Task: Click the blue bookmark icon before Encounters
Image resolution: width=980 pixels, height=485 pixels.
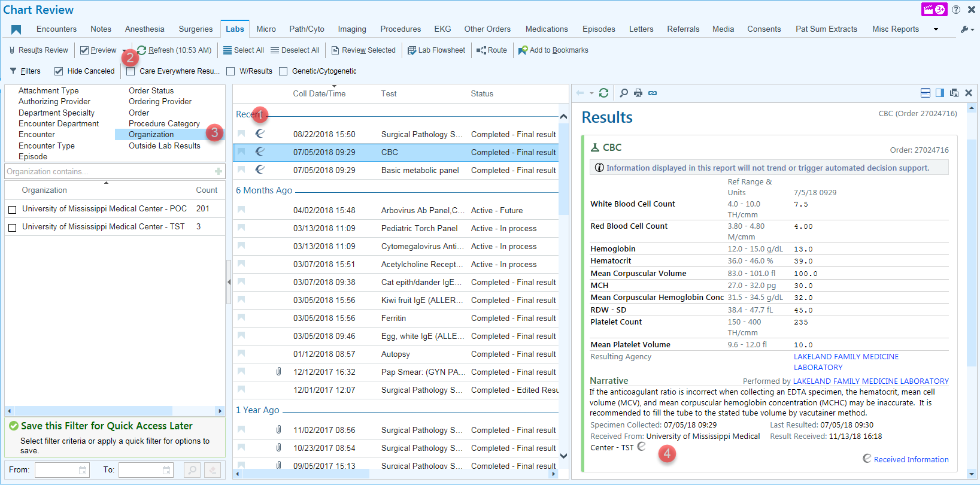Action: [16, 30]
